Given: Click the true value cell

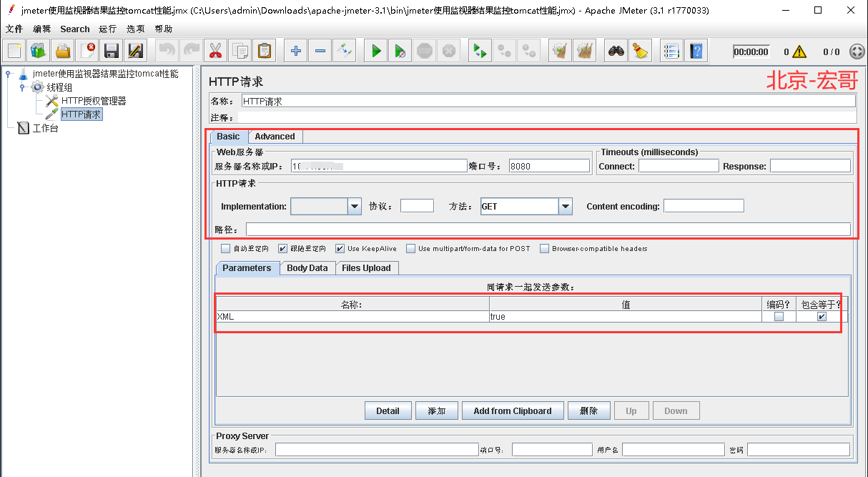Looking at the screenshot, I should click(x=626, y=317).
